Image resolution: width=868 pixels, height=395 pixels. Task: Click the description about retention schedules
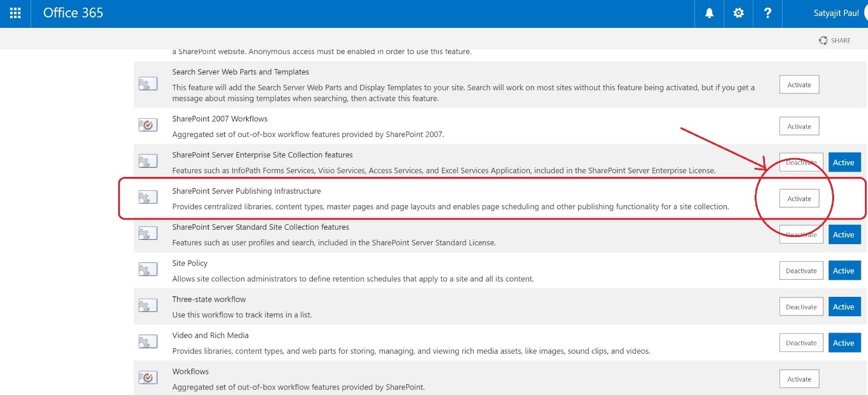coord(353,279)
